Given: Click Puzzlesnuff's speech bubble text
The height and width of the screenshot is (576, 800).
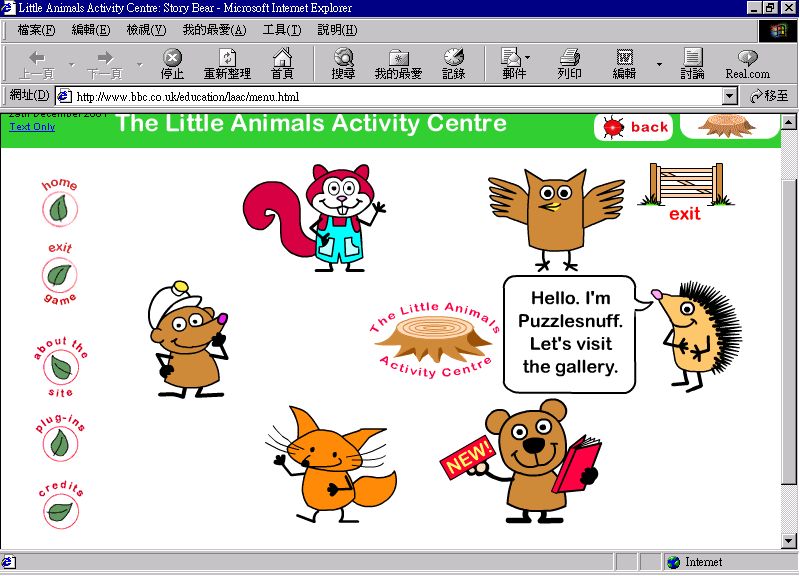Looking at the screenshot, I should tap(570, 332).
